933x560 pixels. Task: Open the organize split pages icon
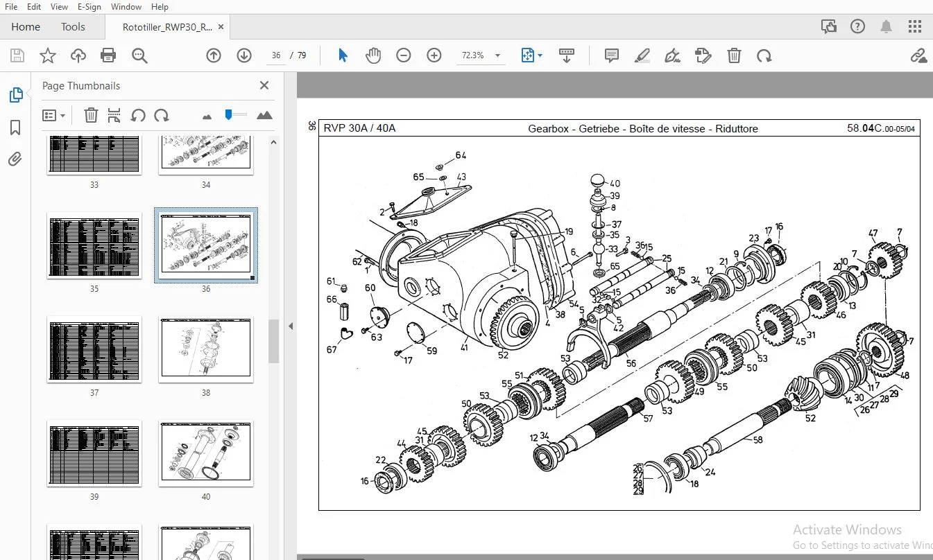click(114, 115)
